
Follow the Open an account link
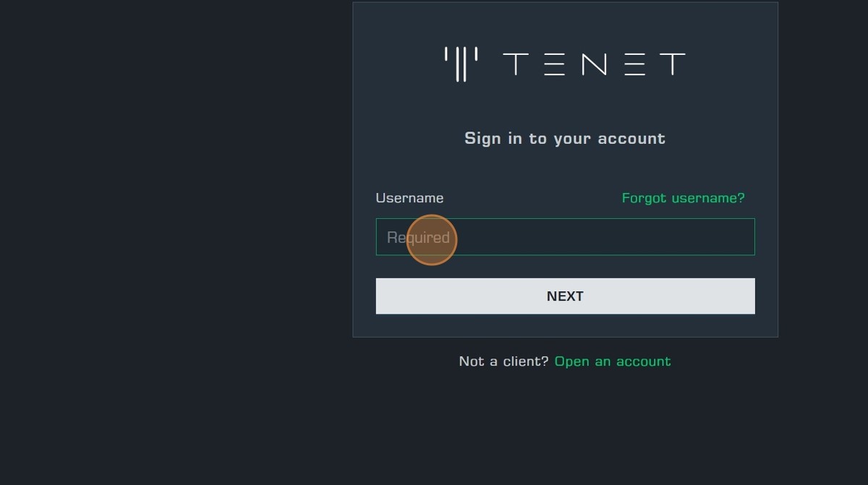tap(613, 361)
